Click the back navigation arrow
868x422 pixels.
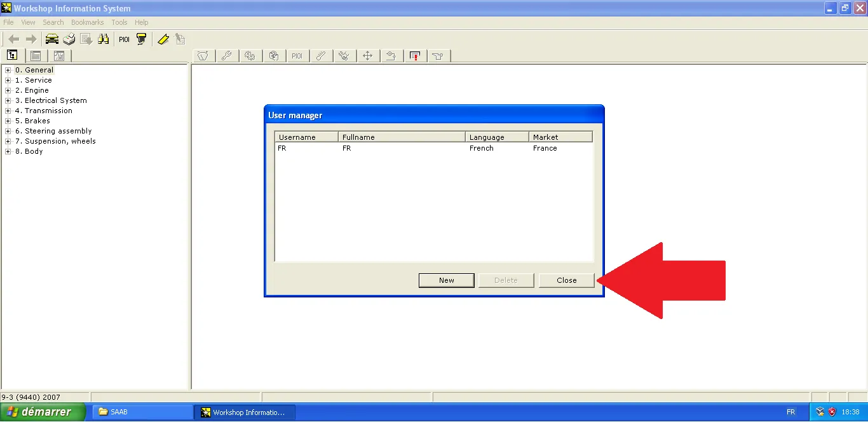click(x=13, y=38)
